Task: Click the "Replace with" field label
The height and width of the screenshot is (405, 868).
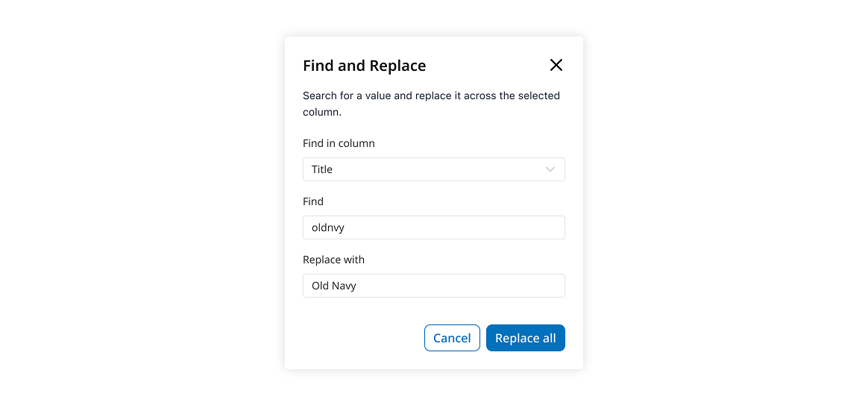Action: (x=333, y=260)
